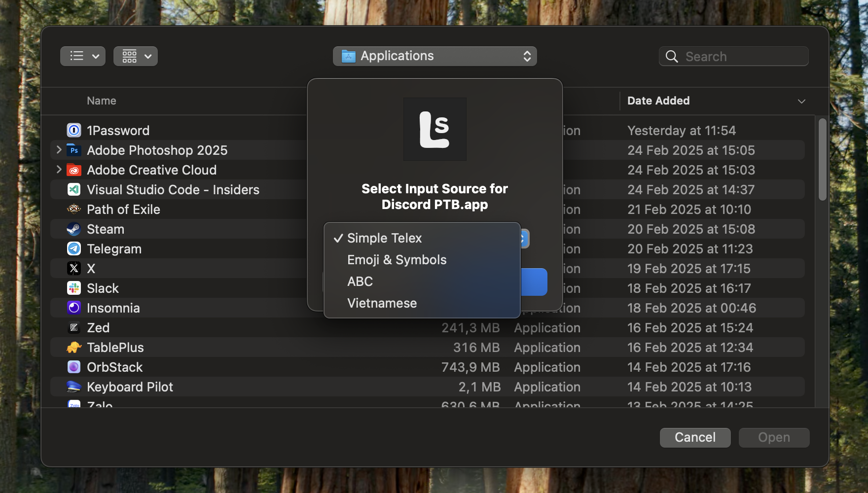Click the Telegram app icon
The width and height of the screenshot is (868, 493).
(74, 249)
